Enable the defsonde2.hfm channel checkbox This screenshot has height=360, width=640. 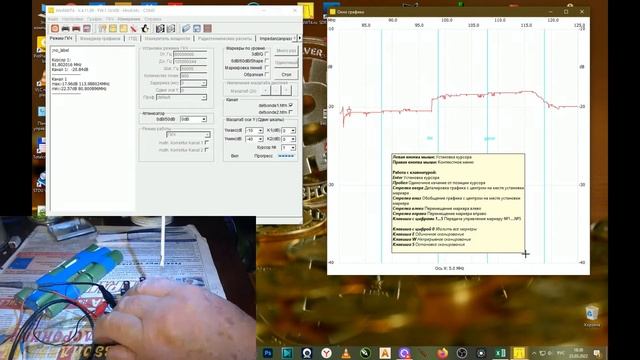pos(291,112)
